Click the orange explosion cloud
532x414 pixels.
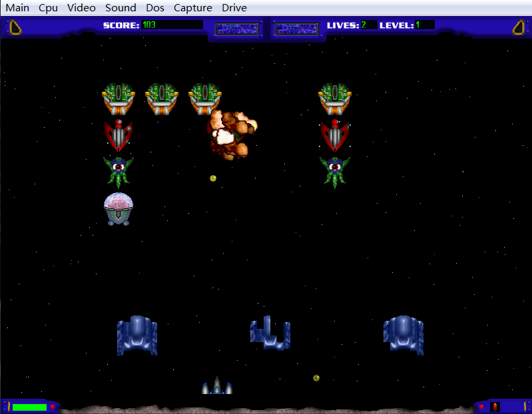tap(232, 134)
